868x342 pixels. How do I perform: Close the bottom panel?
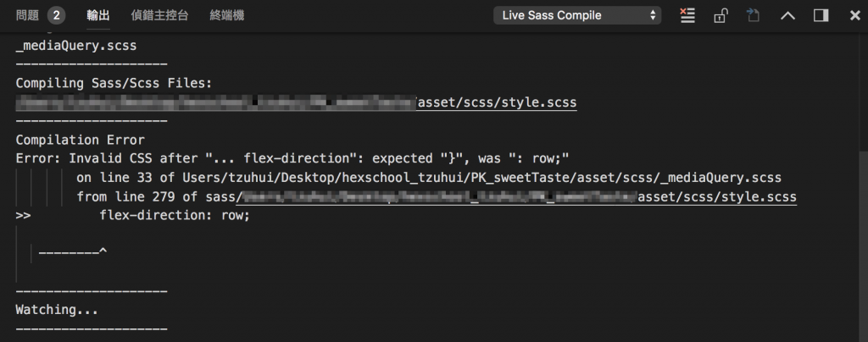tap(854, 15)
